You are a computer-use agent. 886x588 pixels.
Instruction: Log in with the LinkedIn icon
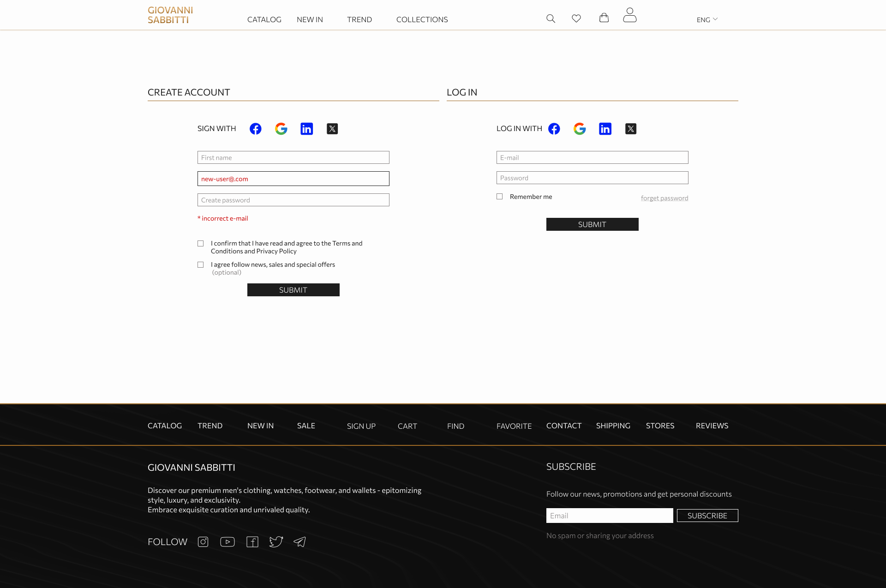[x=605, y=129]
